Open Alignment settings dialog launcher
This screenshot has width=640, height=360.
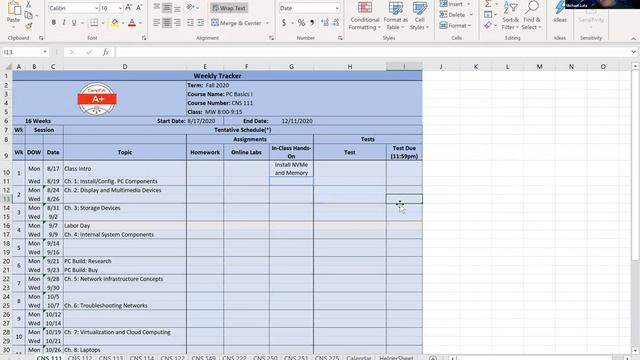[x=271, y=38]
